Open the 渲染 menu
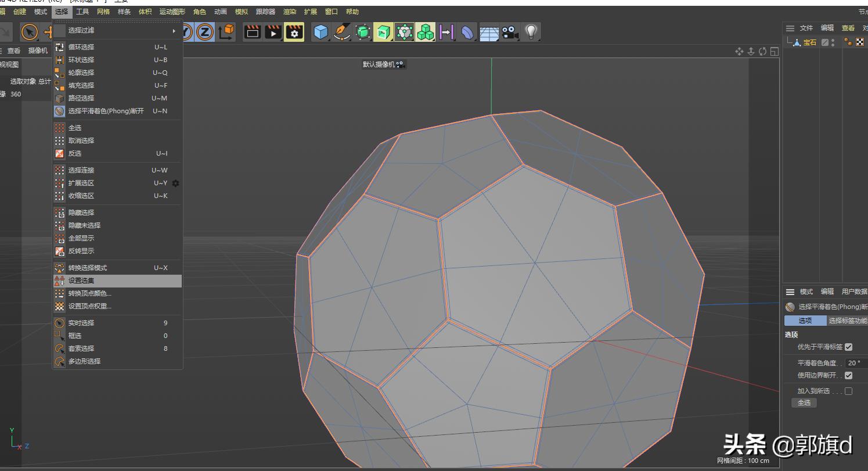868x471 pixels. (289, 11)
